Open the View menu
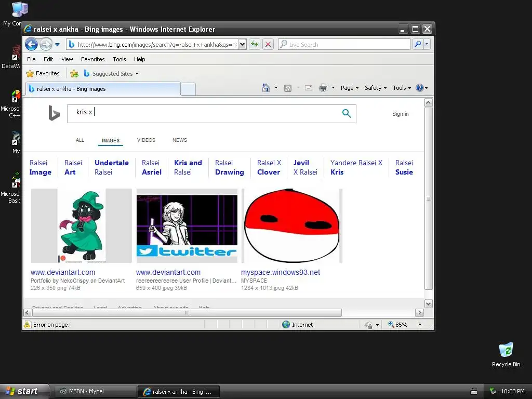 67,59
